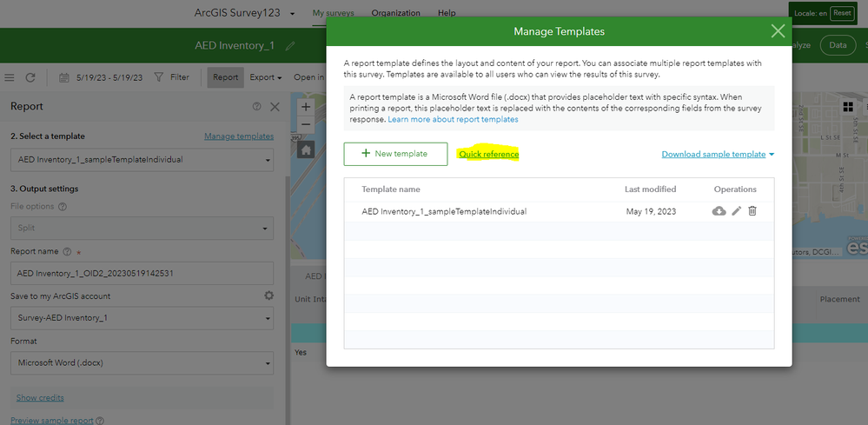Select the AED Inventory_1_sampleTemplateIndividual template row
Image resolution: width=868 pixels, height=425 pixels.
(x=559, y=211)
